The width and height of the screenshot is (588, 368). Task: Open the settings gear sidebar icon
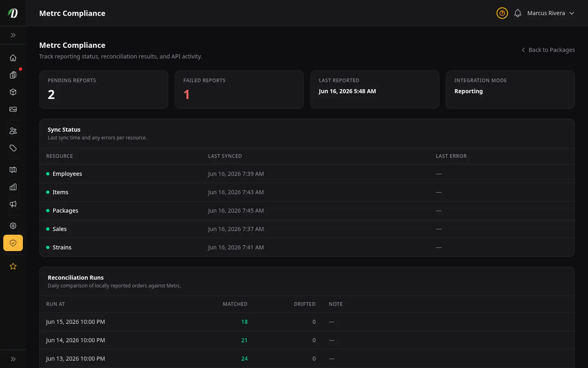coord(13,226)
